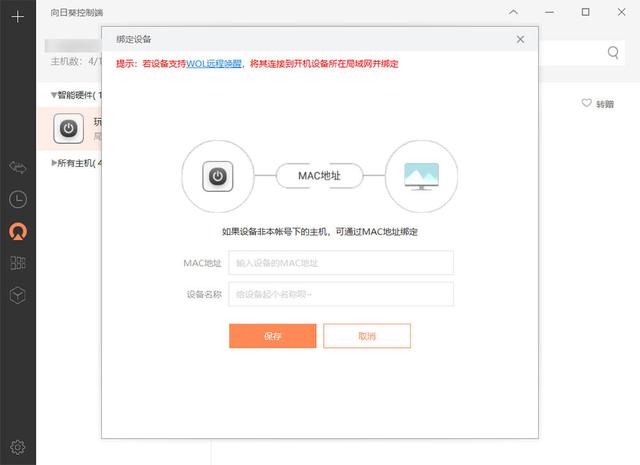Select the orange sunflower logo sidebar icon

pos(18,231)
